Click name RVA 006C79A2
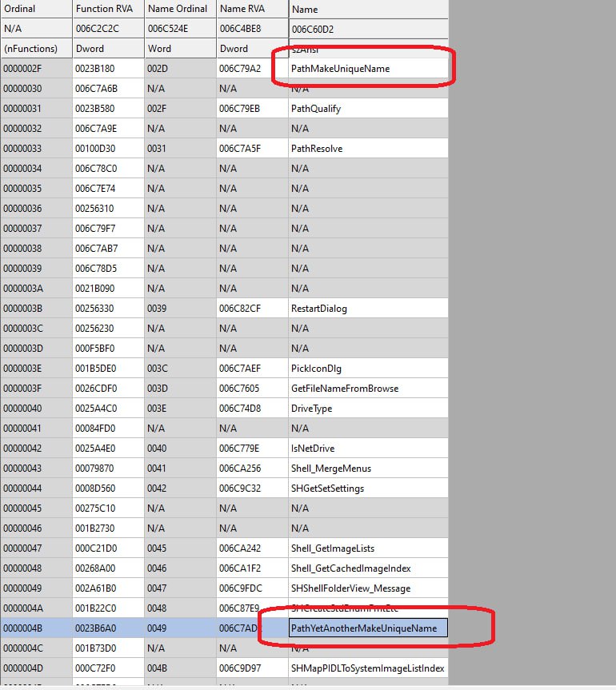The image size is (616, 690). point(252,69)
